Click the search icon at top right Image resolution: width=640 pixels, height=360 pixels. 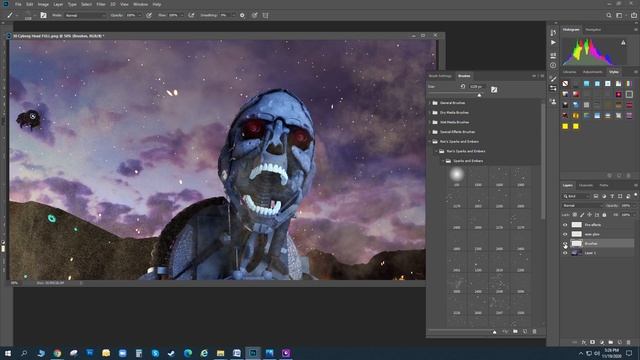pyautogui.click(x=609, y=16)
